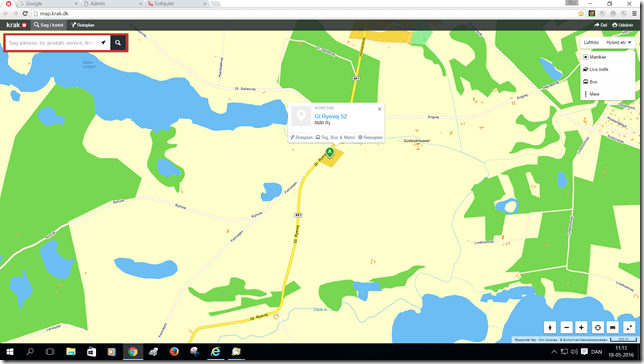The width and height of the screenshot is (644, 364).
Task: Zoom in with the plus button
Action: coord(581,327)
